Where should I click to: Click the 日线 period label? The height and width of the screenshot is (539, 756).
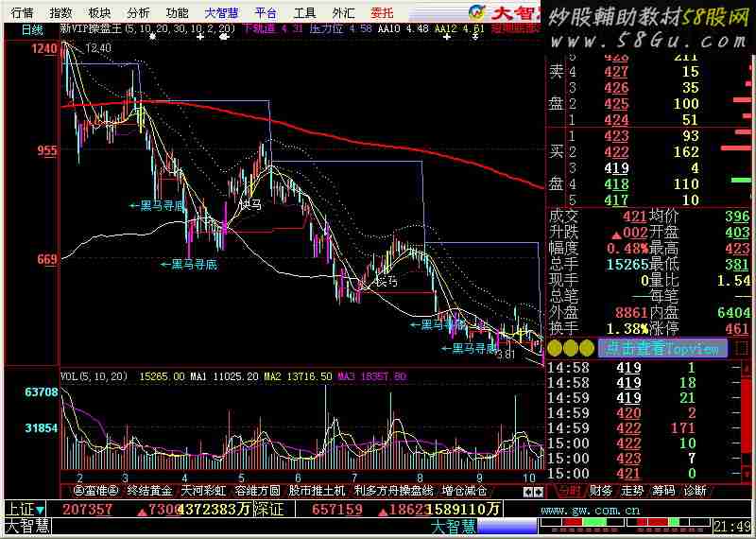32,30
